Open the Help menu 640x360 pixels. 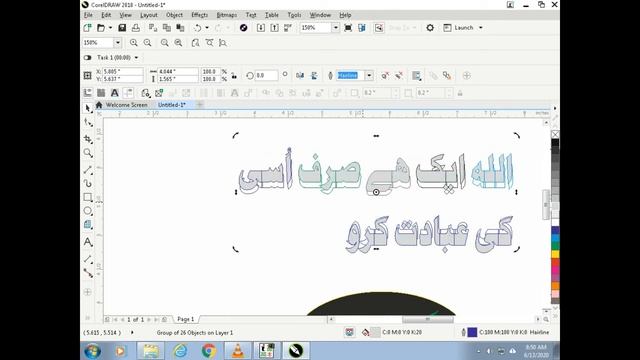(x=345, y=15)
